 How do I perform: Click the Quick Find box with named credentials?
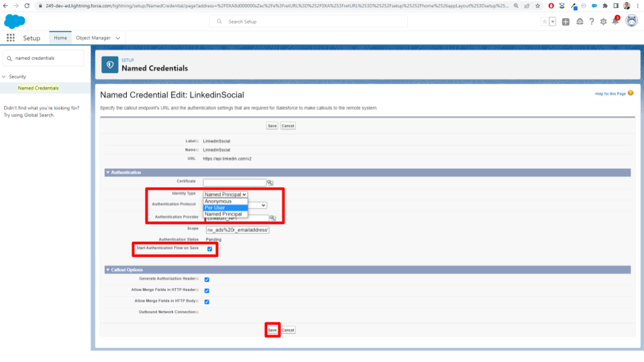pyautogui.click(x=44, y=58)
